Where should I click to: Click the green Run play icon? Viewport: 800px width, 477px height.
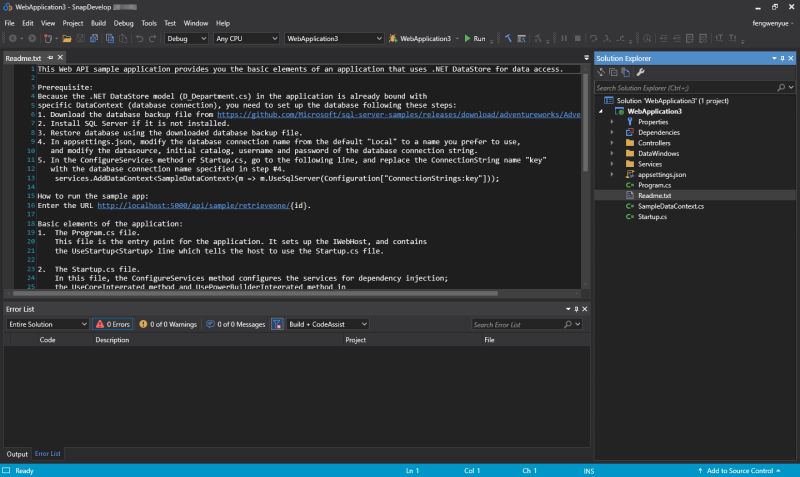[467, 38]
